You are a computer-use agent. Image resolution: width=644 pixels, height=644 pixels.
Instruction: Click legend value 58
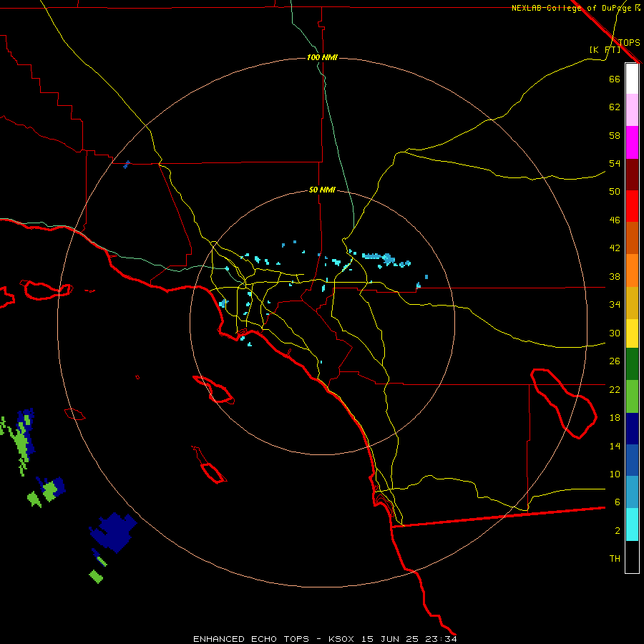pos(615,135)
